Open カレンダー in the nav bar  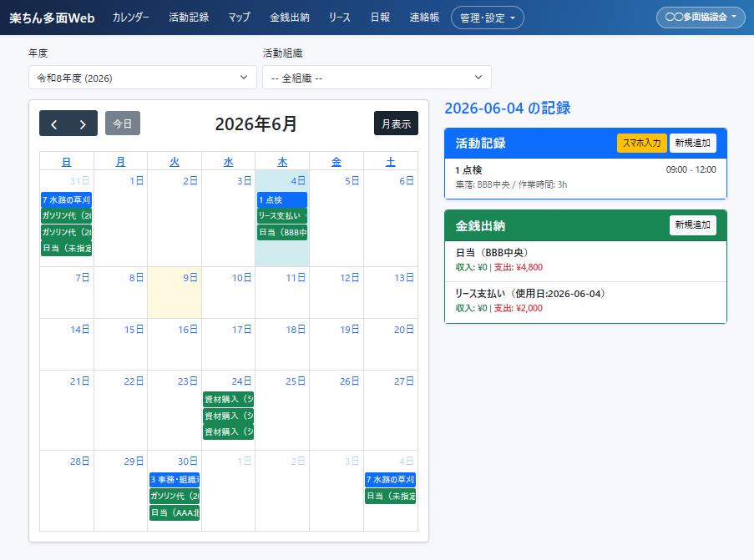point(131,18)
